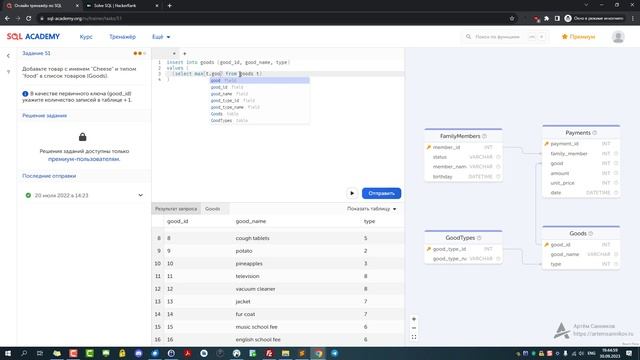Click the pineapples cell
Screen dimensions: 640x360
tap(249, 264)
